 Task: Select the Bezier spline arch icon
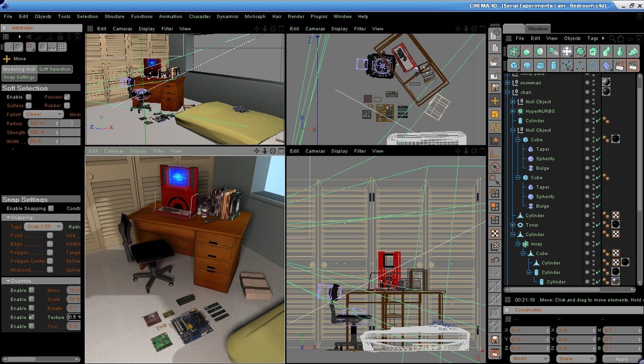[x=580, y=66]
